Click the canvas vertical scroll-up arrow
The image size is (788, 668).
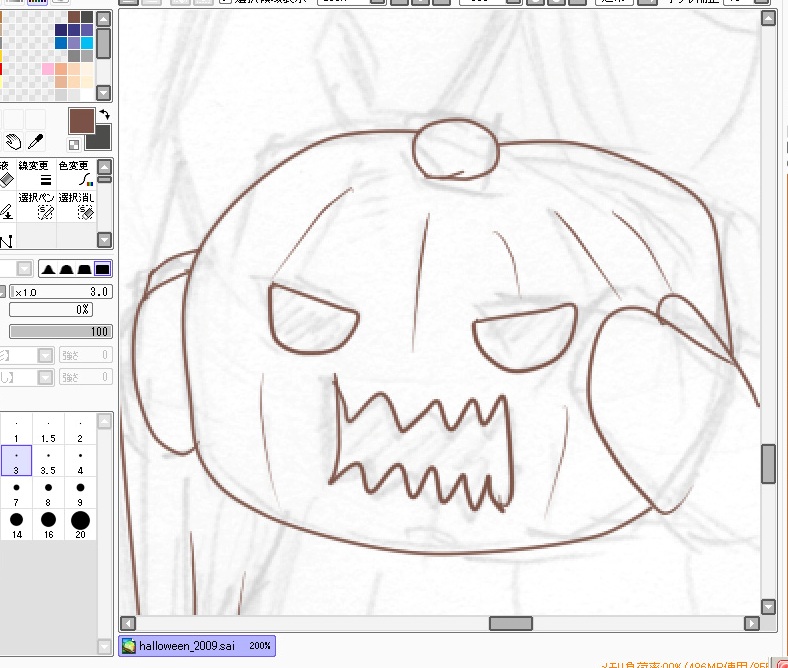point(768,19)
